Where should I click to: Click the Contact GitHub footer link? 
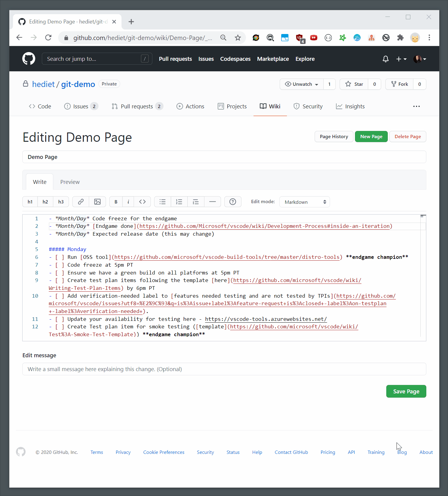coord(291,452)
